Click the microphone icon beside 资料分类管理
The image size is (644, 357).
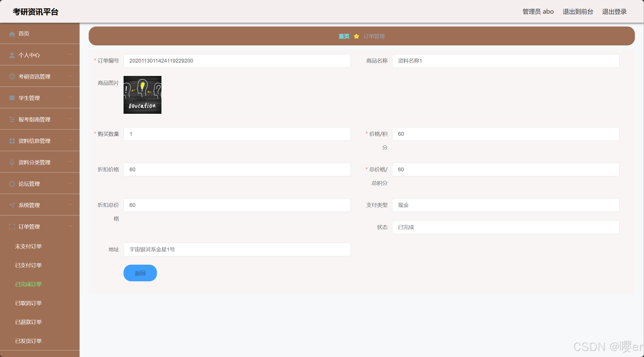[x=12, y=162]
